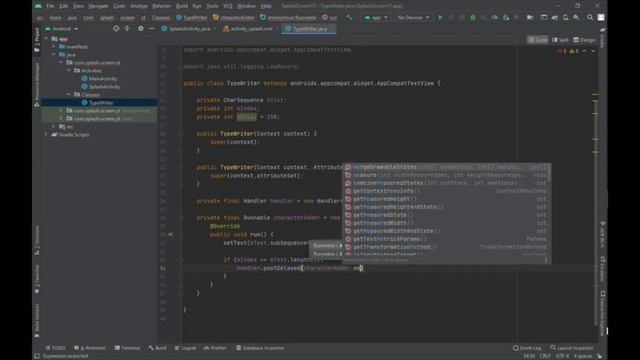Switch to SplashActivity.java tab

click(x=188, y=29)
